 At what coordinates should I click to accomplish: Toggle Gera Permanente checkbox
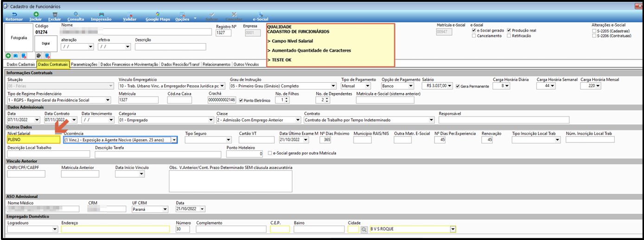click(x=458, y=86)
